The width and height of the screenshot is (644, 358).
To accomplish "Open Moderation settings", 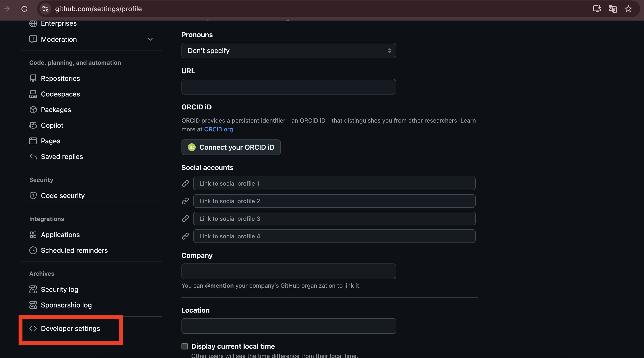I will [x=59, y=39].
